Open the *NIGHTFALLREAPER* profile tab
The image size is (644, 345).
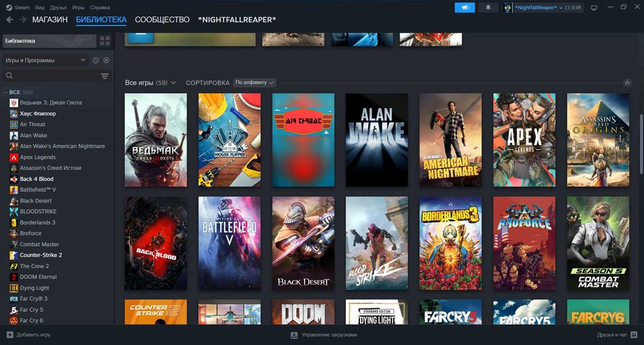[237, 20]
